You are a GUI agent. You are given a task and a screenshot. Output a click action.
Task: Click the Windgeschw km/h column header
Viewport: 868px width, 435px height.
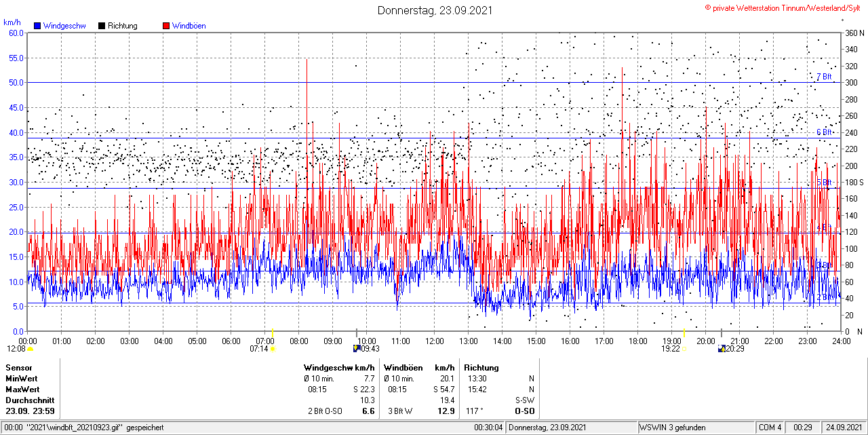tap(339, 367)
